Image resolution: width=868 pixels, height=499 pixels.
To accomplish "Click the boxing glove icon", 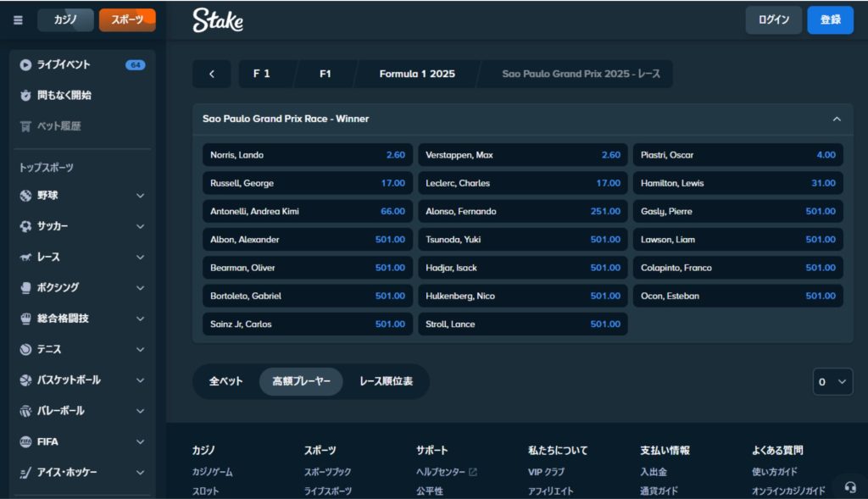I will coord(25,288).
